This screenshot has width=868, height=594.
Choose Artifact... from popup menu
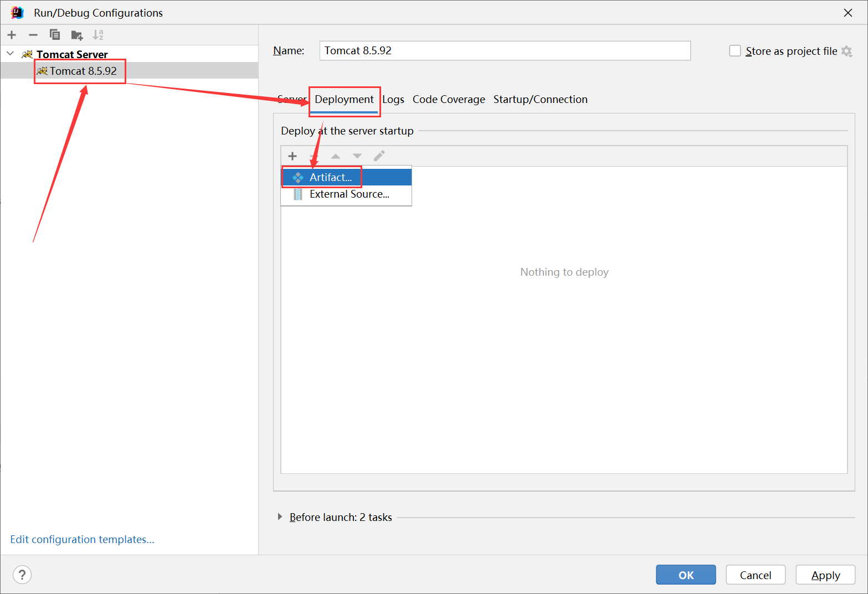347,177
